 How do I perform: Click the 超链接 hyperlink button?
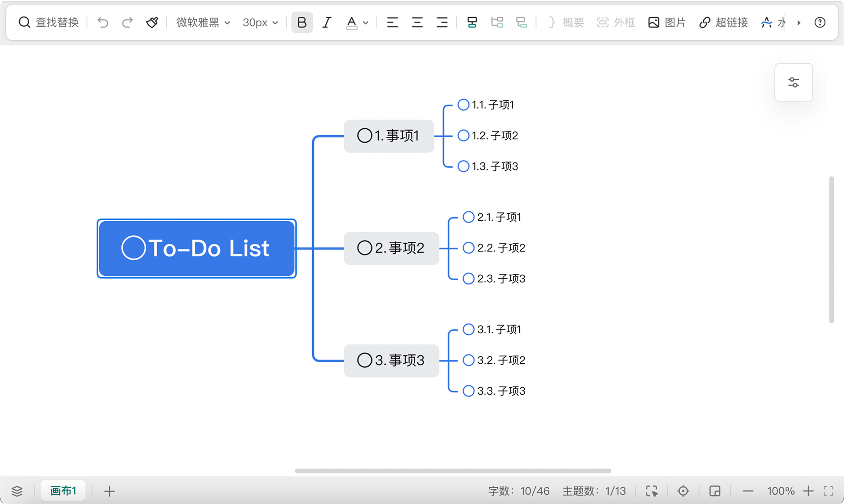coord(723,22)
